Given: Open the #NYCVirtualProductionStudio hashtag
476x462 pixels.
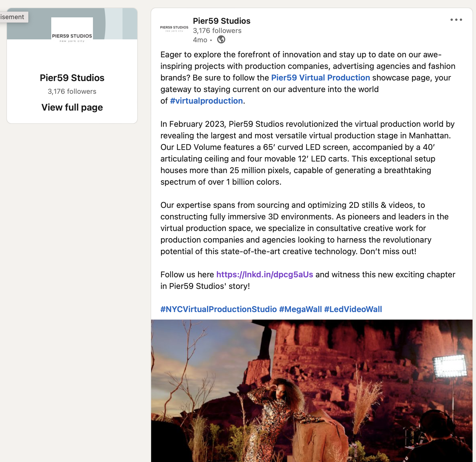Looking at the screenshot, I should click(219, 309).
